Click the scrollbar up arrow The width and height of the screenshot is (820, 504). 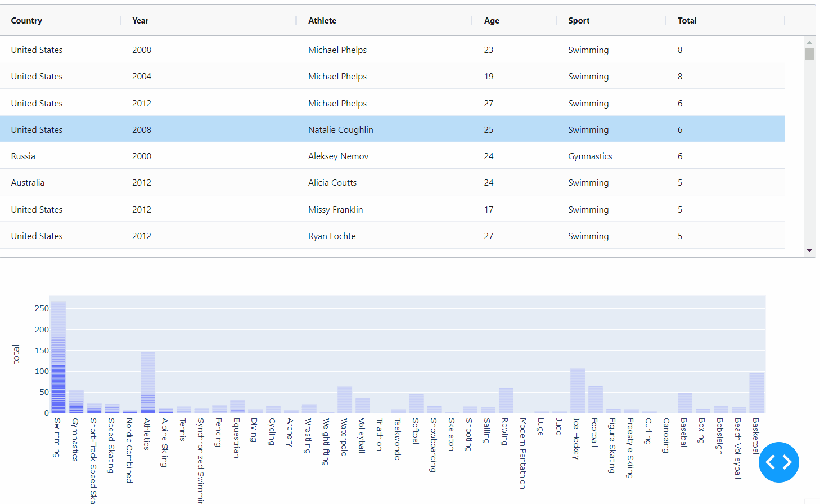(x=810, y=42)
